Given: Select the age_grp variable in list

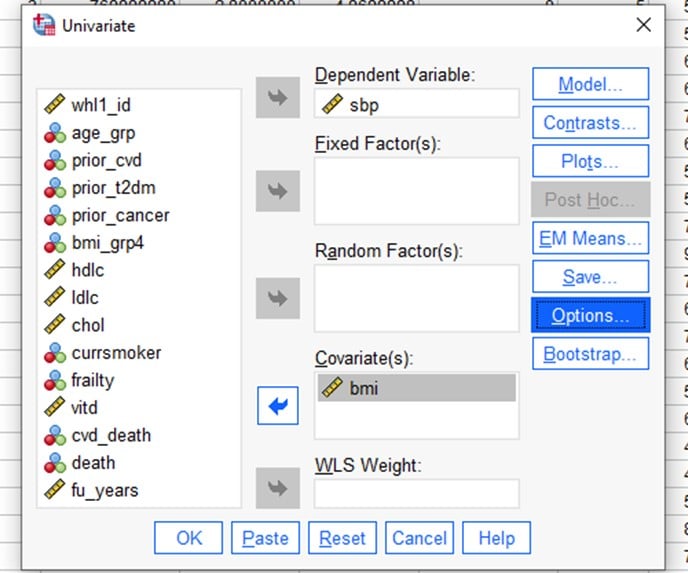Looking at the screenshot, I should (x=102, y=132).
